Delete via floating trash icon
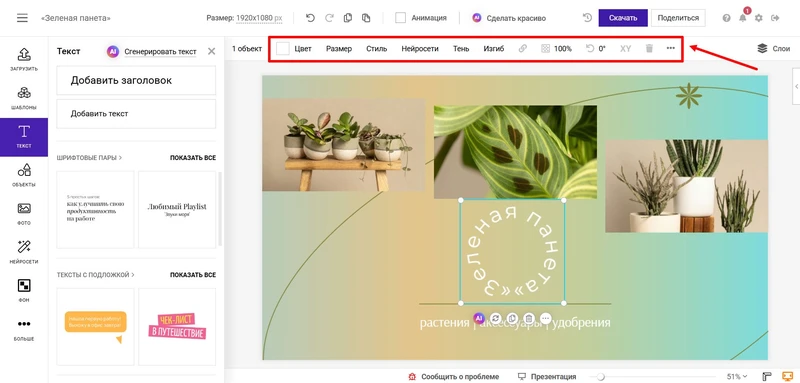Viewport: 800px width, 383px height. [x=529, y=318]
